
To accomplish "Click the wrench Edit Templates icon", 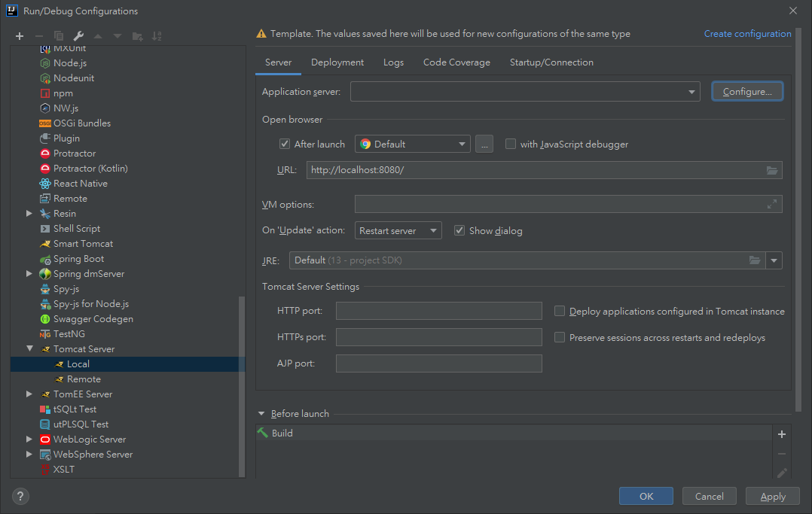I will pos(78,36).
